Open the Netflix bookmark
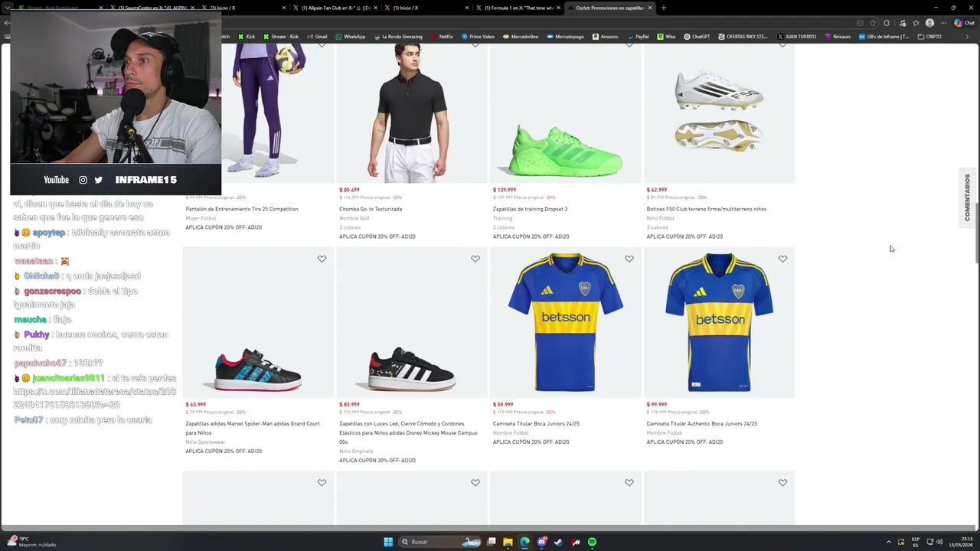980x551 pixels. point(442,37)
